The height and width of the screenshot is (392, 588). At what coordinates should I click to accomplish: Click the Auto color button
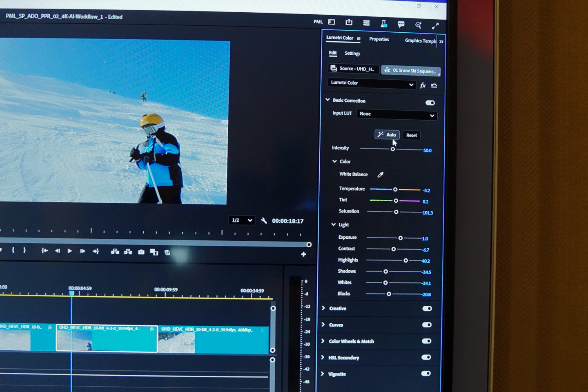[x=387, y=134]
